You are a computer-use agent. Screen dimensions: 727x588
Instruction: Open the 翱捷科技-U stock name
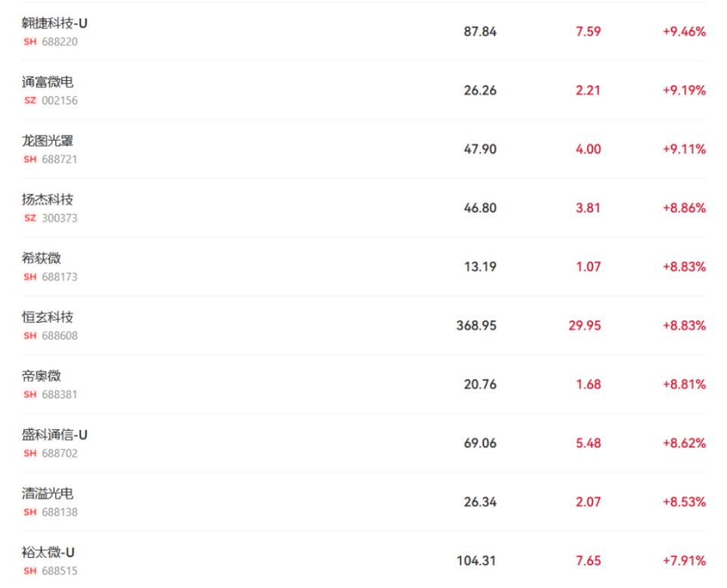(55, 23)
